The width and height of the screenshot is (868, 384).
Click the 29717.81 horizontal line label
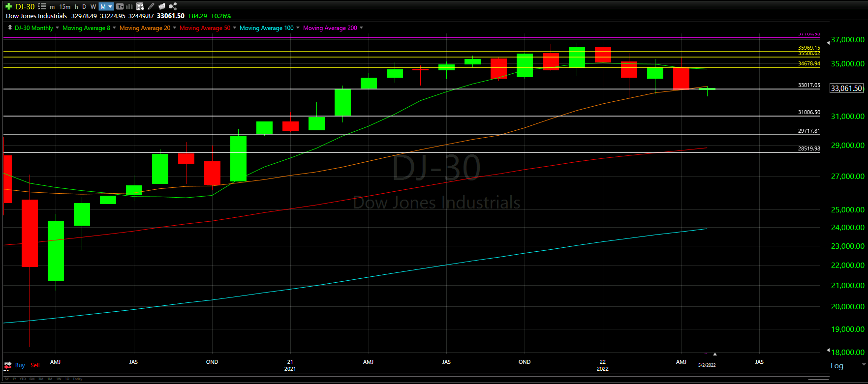pos(809,131)
